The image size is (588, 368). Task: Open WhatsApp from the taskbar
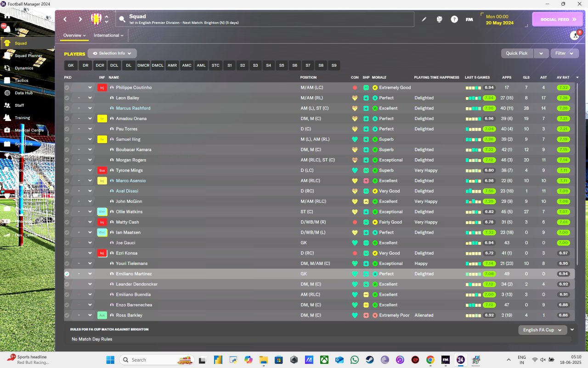click(354, 360)
